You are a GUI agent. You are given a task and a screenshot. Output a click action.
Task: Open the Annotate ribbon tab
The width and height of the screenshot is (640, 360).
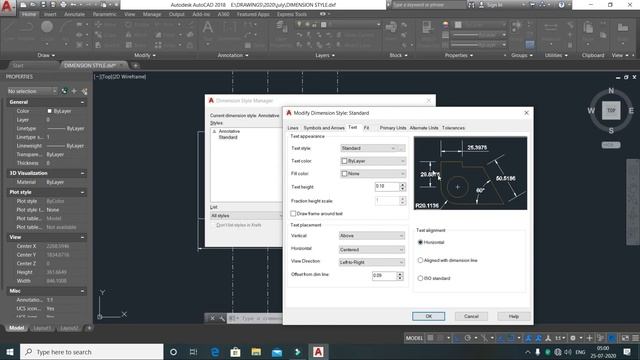click(x=74, y=14)
